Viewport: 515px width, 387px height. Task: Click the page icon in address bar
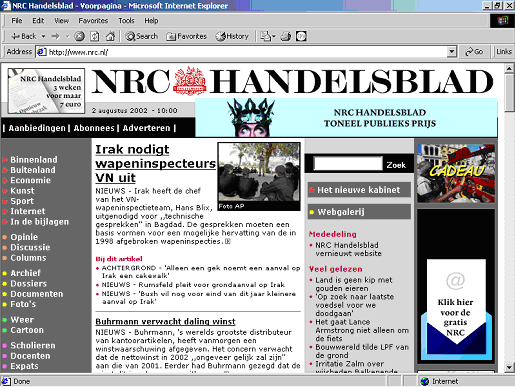coord(41,52)
